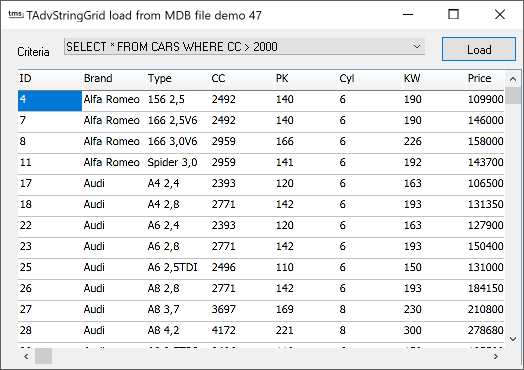This screenshot has width=524, height=370.
Task: Click the Cyl column header
Action: pyautogui.click(x=370, y=80)
